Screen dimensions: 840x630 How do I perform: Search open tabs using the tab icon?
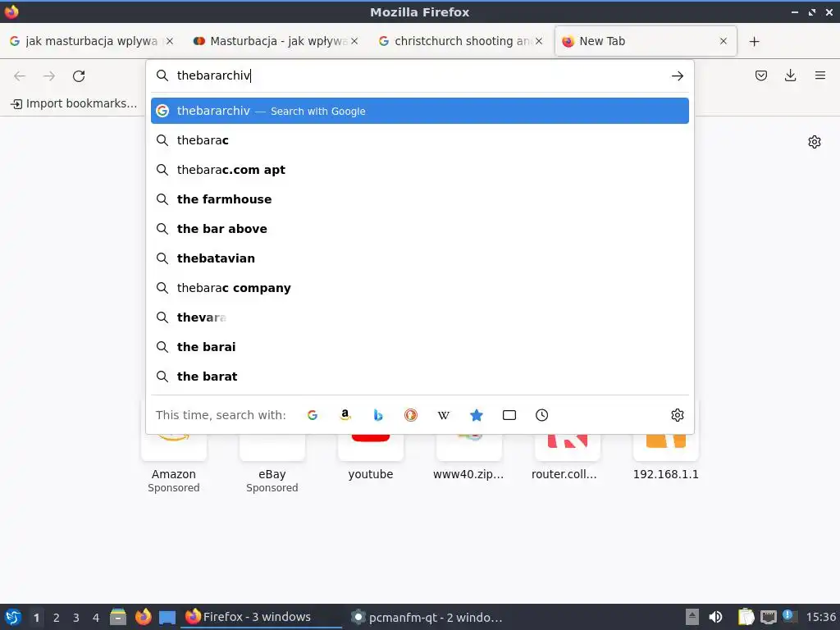509,415
